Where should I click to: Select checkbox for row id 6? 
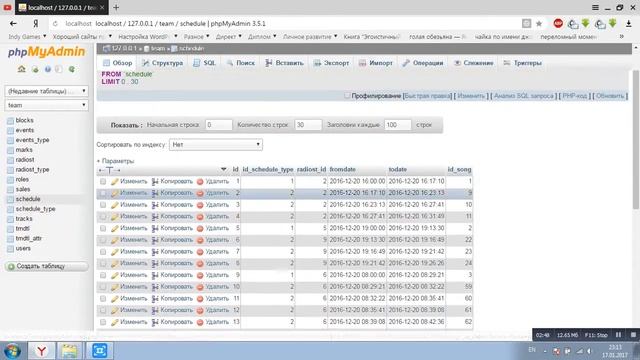[103, 240]
